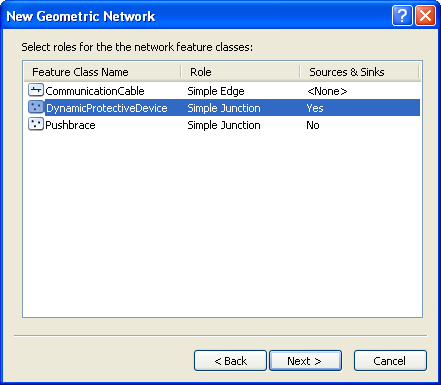Change the No sources value for Pushbrace
The image size is (441, 385).
point(313,125)
